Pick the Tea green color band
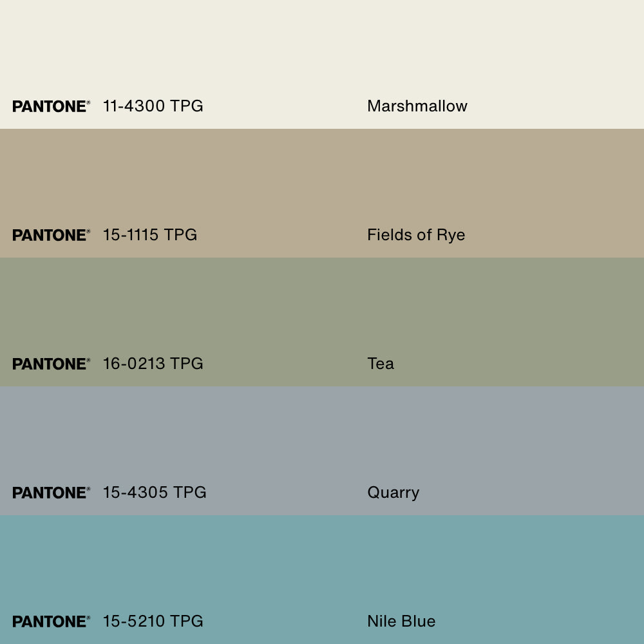This screenshot has height=644, width=644. coord(322,309)
